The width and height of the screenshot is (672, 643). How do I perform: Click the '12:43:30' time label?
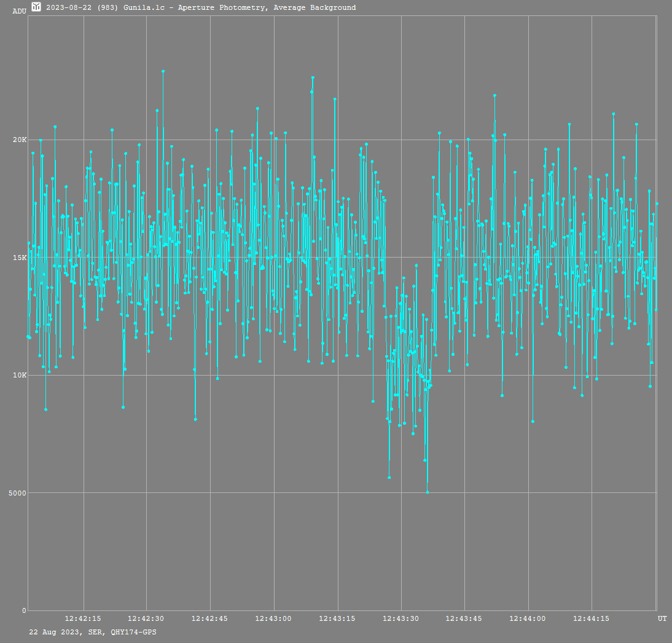pyautogui.click(x=400, y=618)
